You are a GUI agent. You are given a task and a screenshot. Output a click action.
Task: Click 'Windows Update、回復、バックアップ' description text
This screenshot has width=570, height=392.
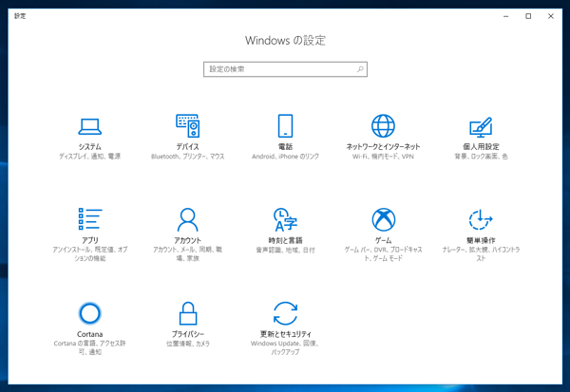click(285, 347)
